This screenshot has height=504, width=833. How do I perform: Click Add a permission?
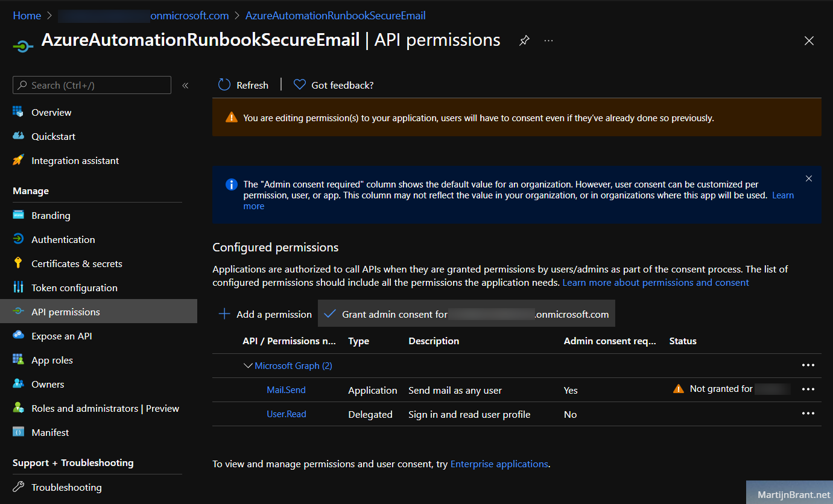pos(265,314)
